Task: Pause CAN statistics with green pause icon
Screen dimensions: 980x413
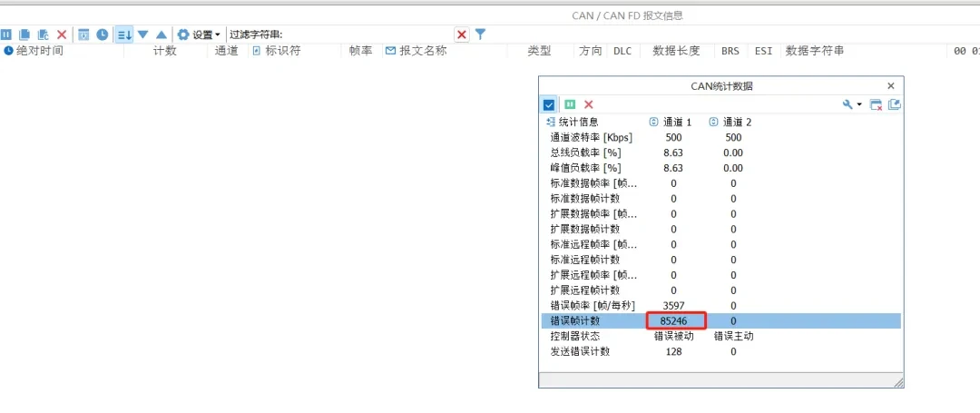Action: click(570, 105)
